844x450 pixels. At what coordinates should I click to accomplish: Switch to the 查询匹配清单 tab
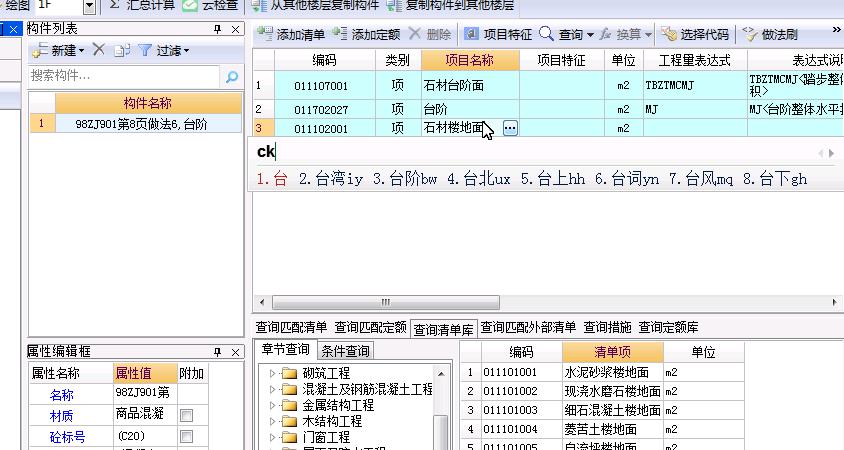tap(291, 327)
